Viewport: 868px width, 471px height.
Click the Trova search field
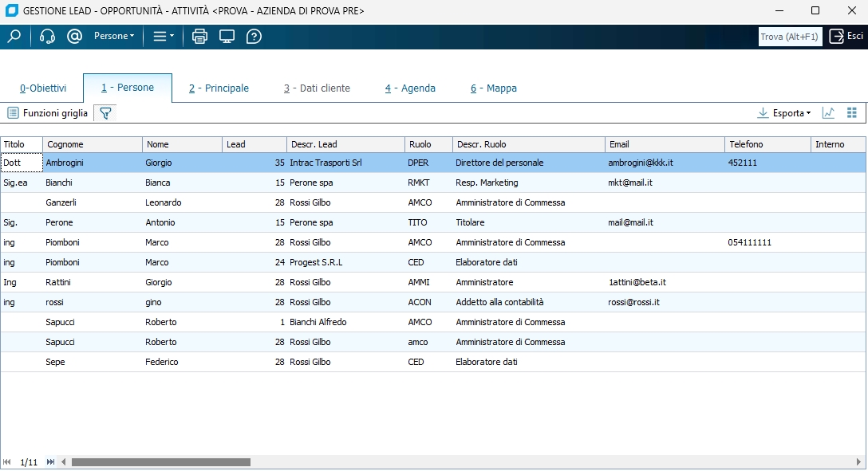pyautogui.click(x=789, y=37)
